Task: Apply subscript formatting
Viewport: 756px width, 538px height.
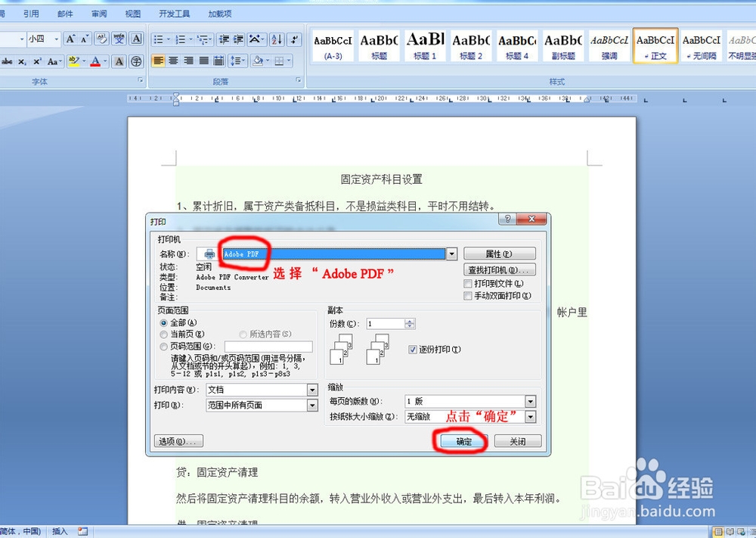Action: [x=22, y=61]
